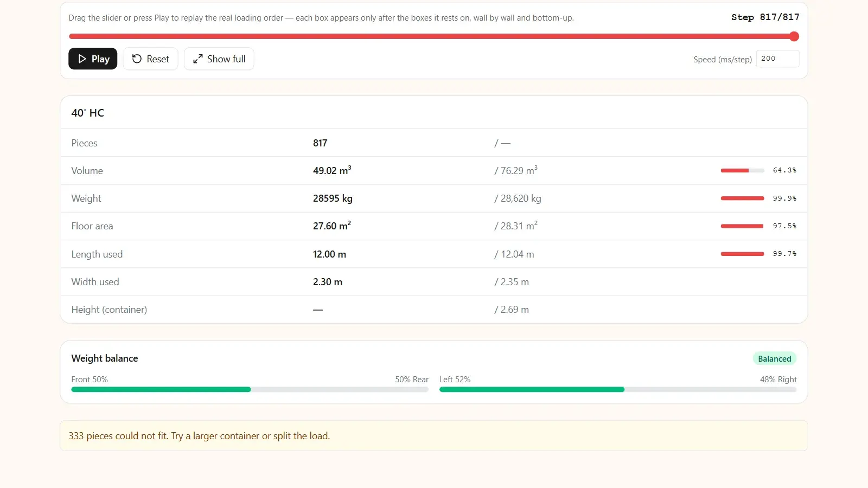Click the Length limit 12.04 m
Screen dimensions: 868x488
[514, 254]
